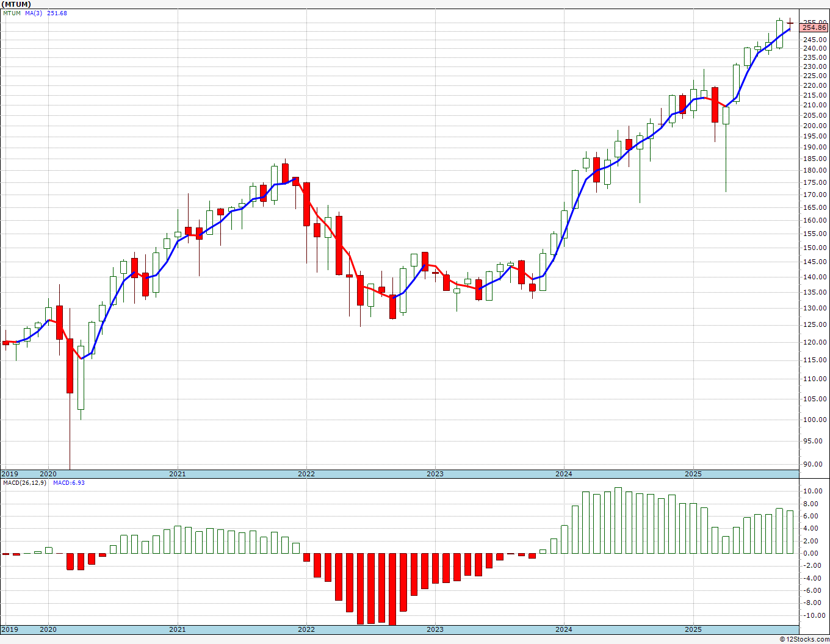The height and width of the screenshot is (644, 830).
Task: Click the 2025 marker on MACD timeline
Action: pos(693,629)
